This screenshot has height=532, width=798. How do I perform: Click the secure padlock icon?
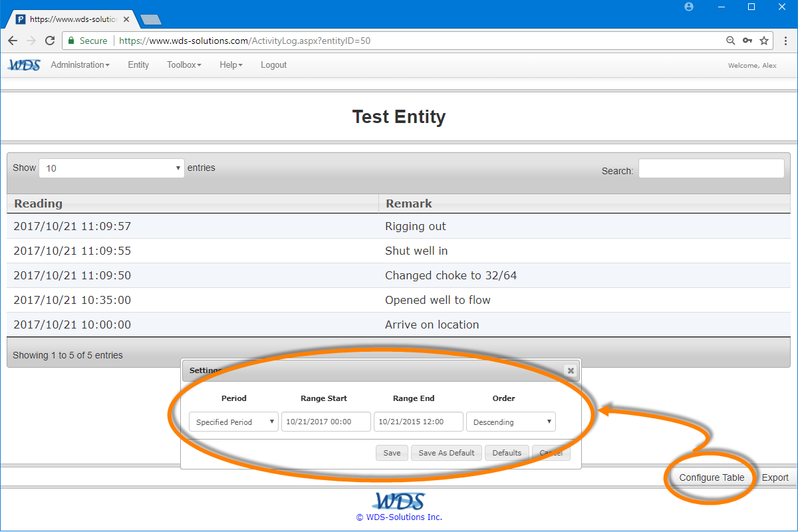tap(71, 41)
